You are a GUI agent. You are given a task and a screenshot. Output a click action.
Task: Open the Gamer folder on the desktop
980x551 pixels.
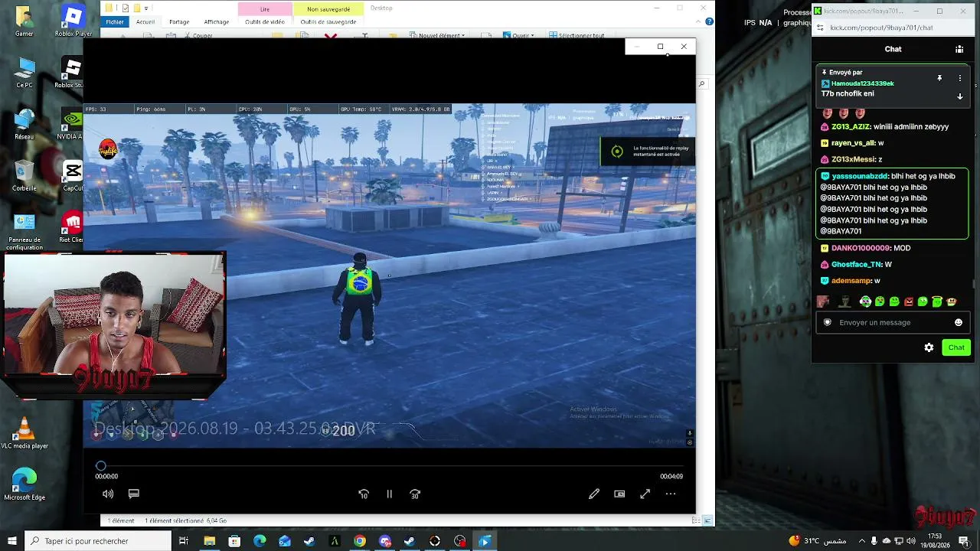(24, 21)
